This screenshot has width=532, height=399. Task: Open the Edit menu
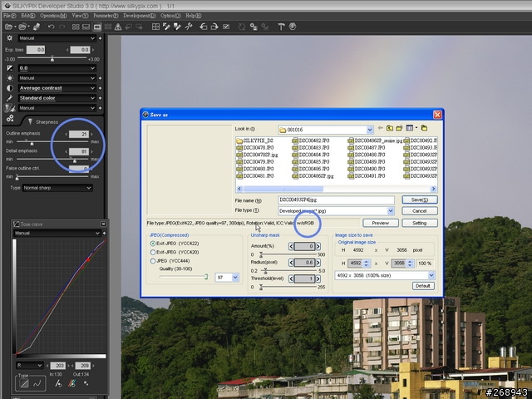[x=27, y=16]
